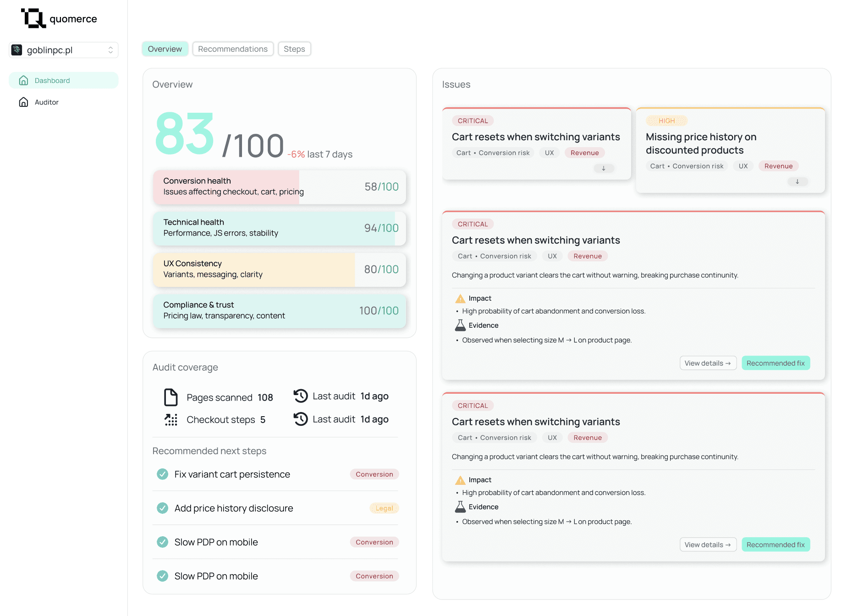Toggle the checkmark for Fix variant cart persistence
Image resolution: width=847 pixels, height=616 pixels.
(162, 474)
